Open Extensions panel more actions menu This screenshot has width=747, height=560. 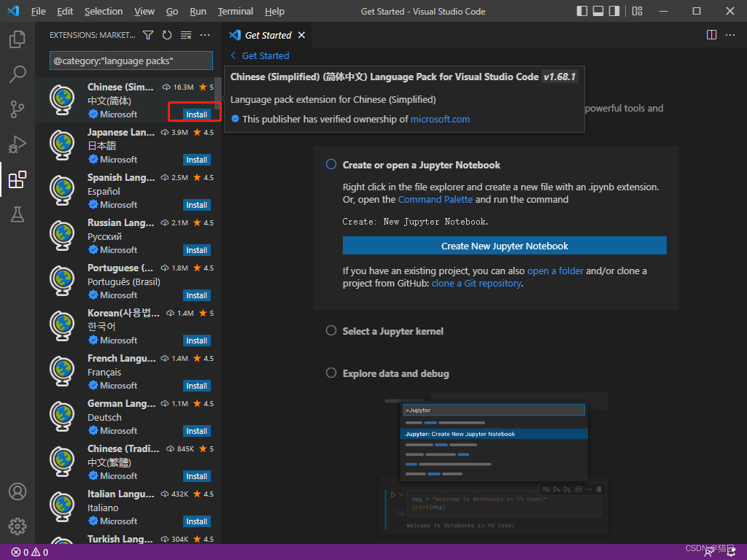pos(205,35)
